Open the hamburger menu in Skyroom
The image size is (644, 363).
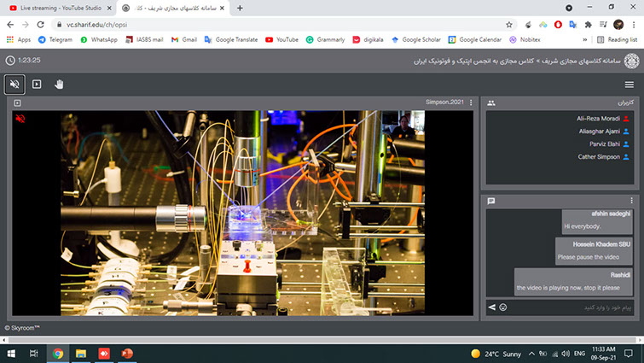[629, 85]
